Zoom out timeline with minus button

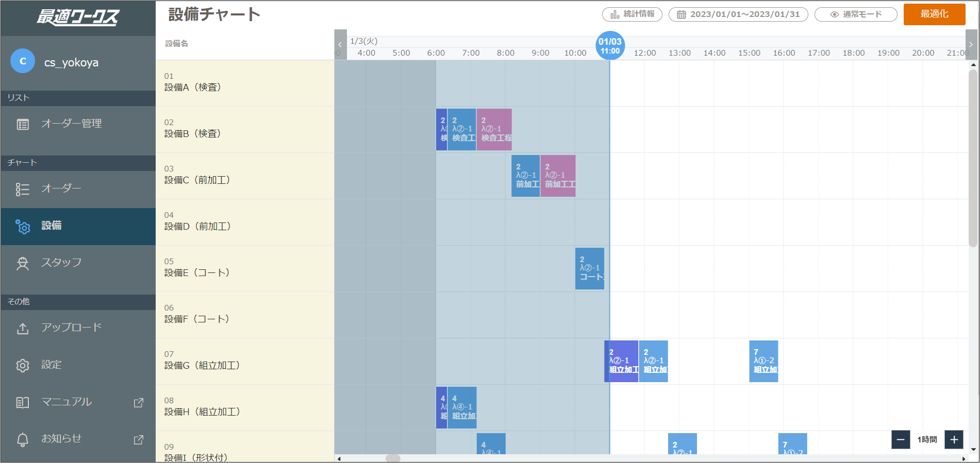(901, 439)
